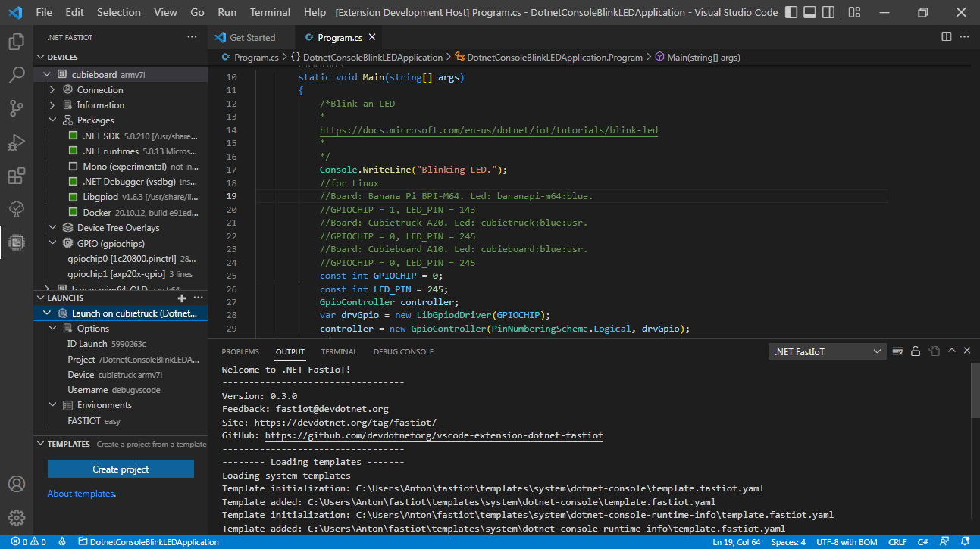Close the bottom panel
This screenshot has height=549, width=980.
(x=968, y=351)
